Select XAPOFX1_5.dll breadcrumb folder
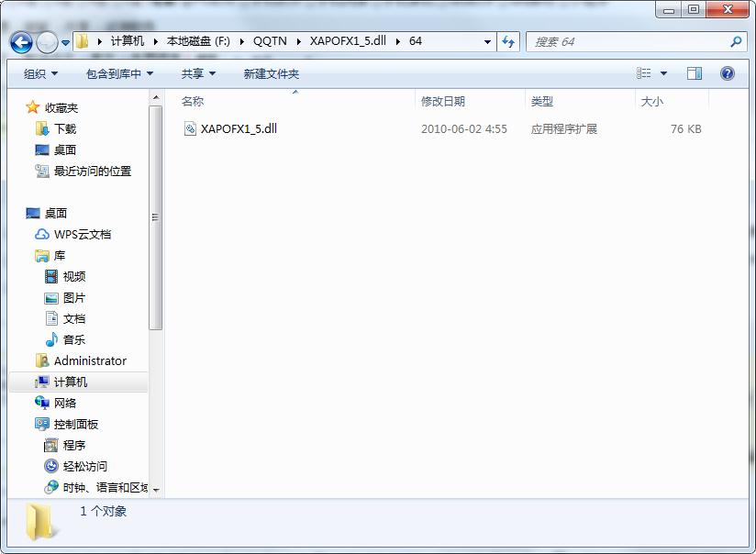Image resolution: width=756 pixels, height=554 pixels. coord(348,41)
